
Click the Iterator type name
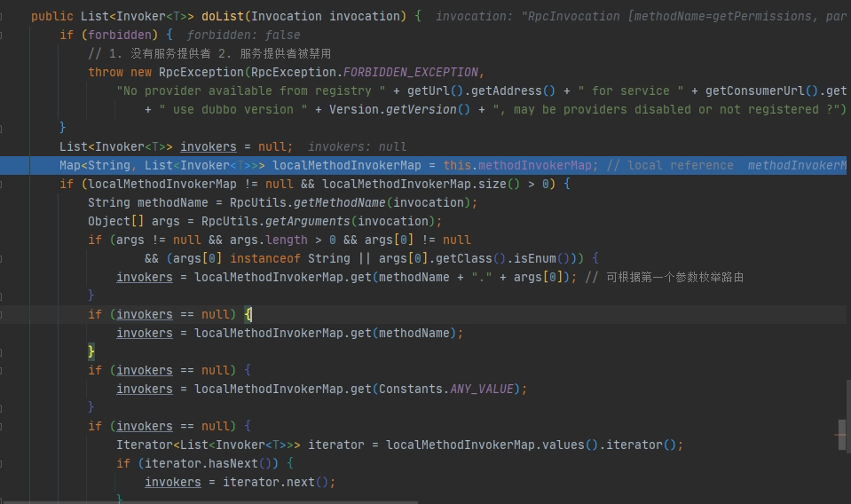[x=145, y=445]
